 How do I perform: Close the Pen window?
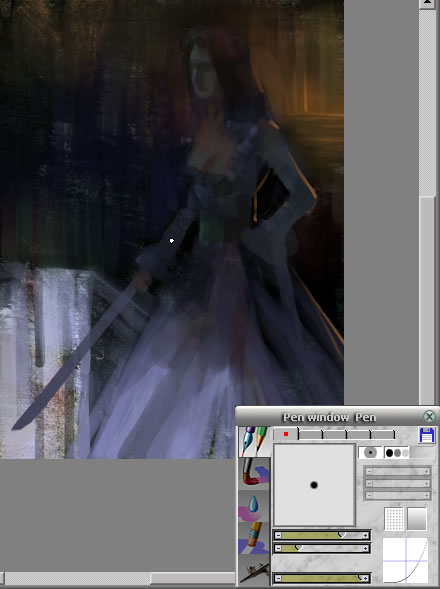coord(429,416)
